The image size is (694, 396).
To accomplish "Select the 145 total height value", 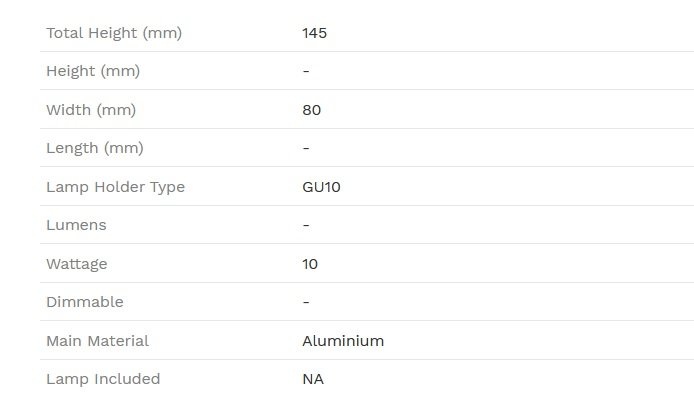I will (x=314, y=33).
